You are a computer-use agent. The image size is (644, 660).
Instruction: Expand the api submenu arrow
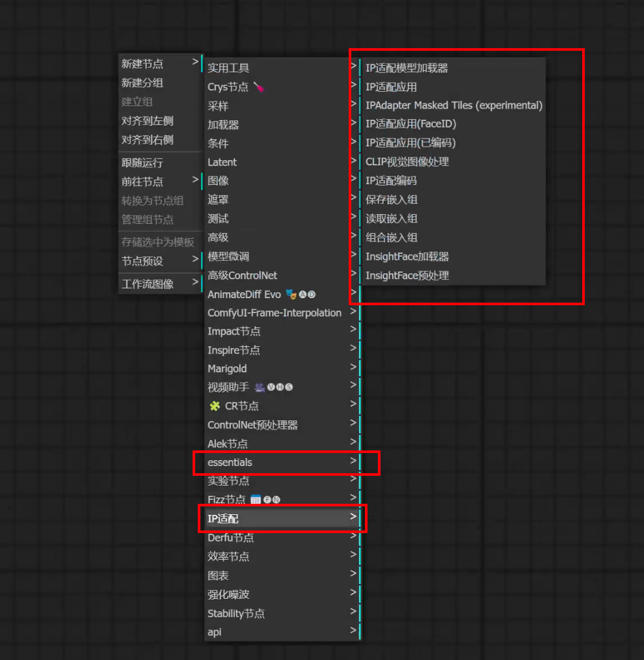pos(353,630)
